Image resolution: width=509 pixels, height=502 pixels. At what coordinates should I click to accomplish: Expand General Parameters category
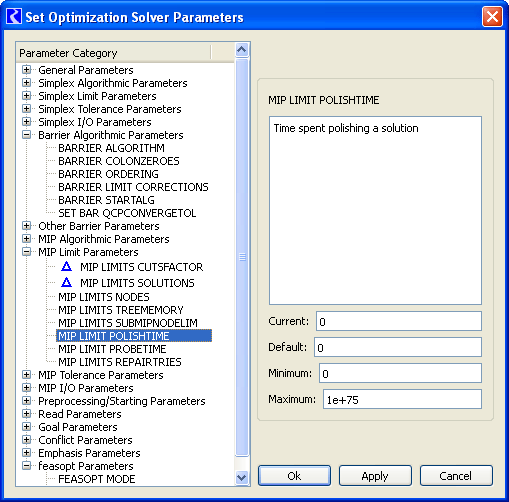click(26, 70)
